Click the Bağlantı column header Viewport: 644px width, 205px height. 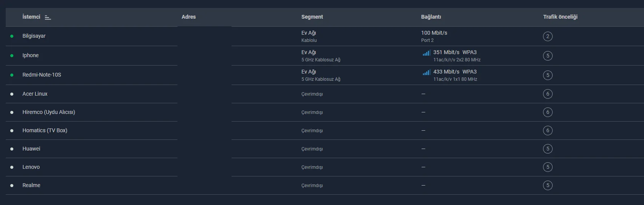pos(431,17)
